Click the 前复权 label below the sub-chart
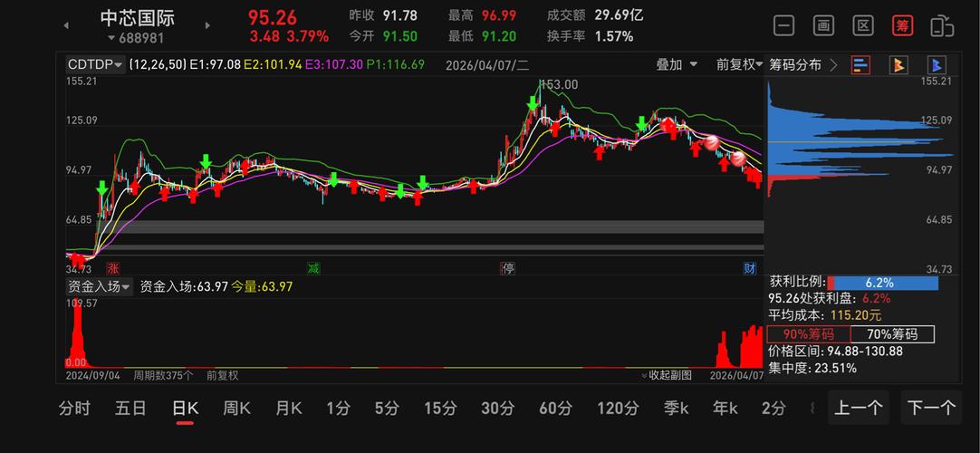 click(x=223, y=375)
